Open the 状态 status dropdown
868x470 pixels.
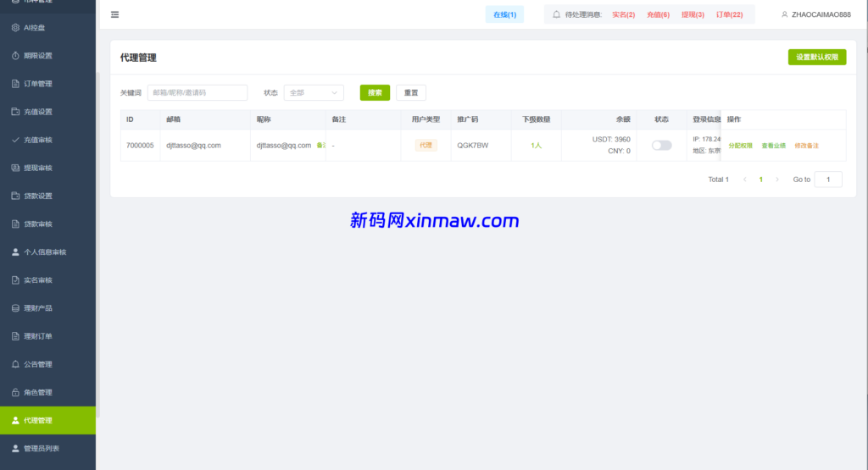314,92
